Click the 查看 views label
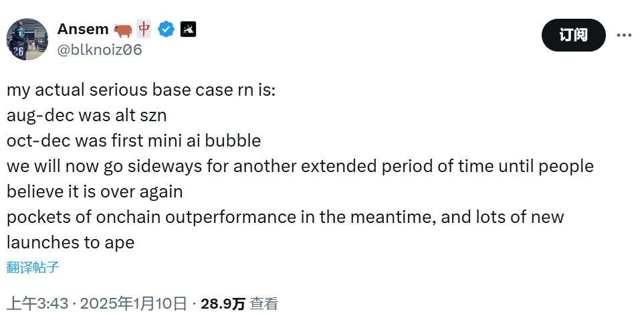Viewport: 644px width, 314px height. point(263,303)
